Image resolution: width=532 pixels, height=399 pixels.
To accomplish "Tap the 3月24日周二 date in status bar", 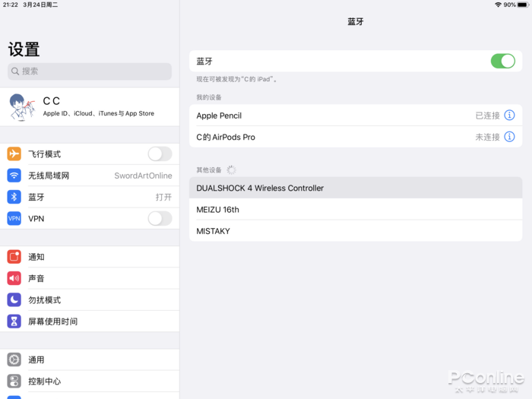I will [x=40, y=5].
